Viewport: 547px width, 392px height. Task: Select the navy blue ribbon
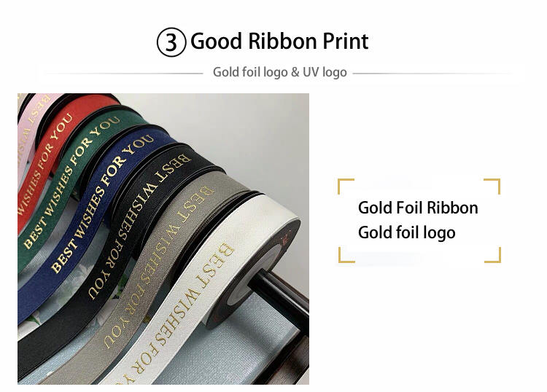tap(94, 209)
